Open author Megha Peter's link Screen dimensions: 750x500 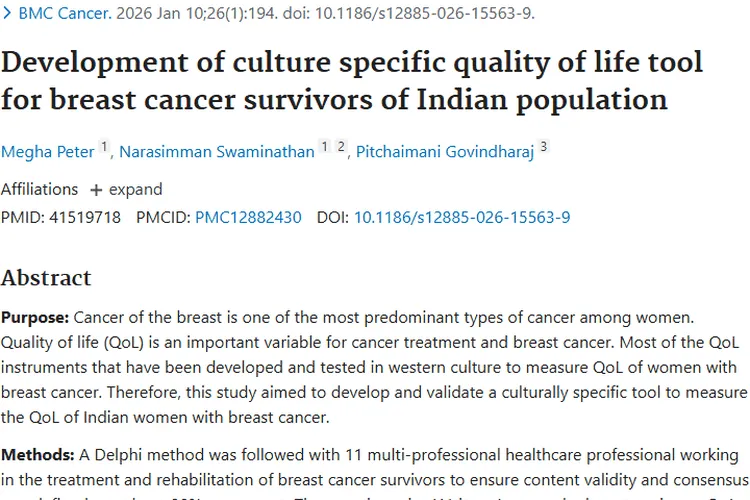[47, 152]
